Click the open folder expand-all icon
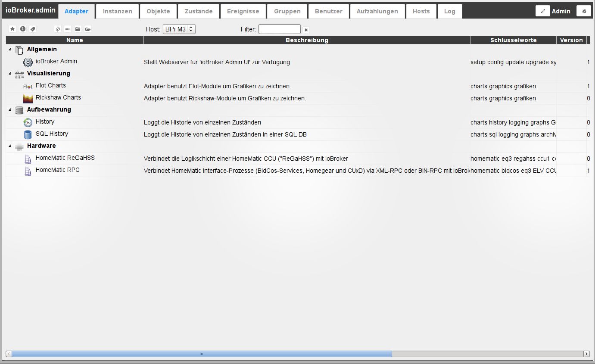 coord(88,29)
